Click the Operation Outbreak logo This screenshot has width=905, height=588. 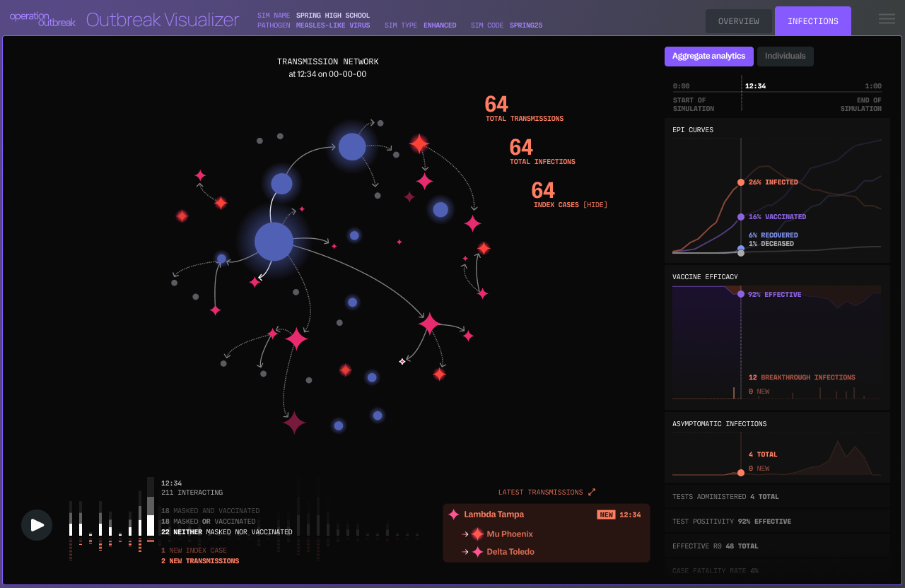pos(42,19)
